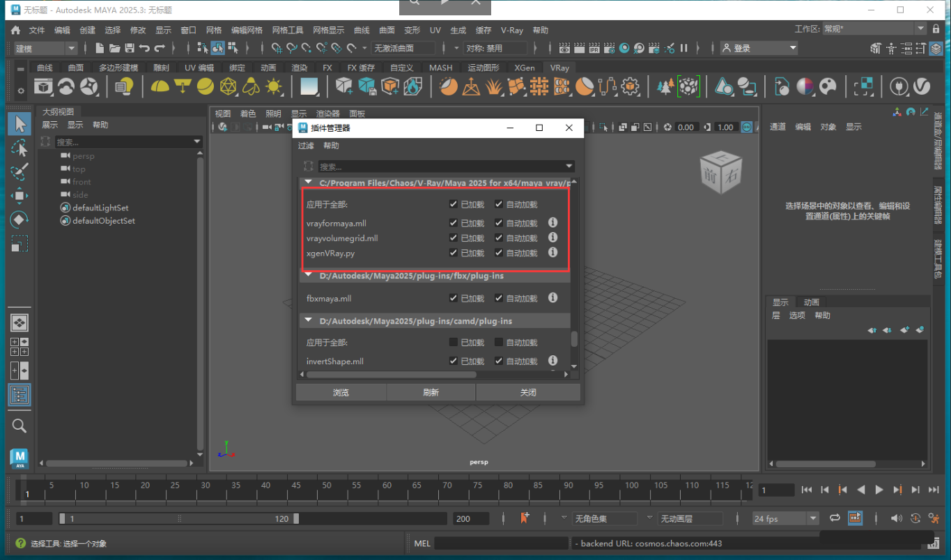
Task: Open Plug-in Manager search field dropdown arrow
Action: point(569,166)
